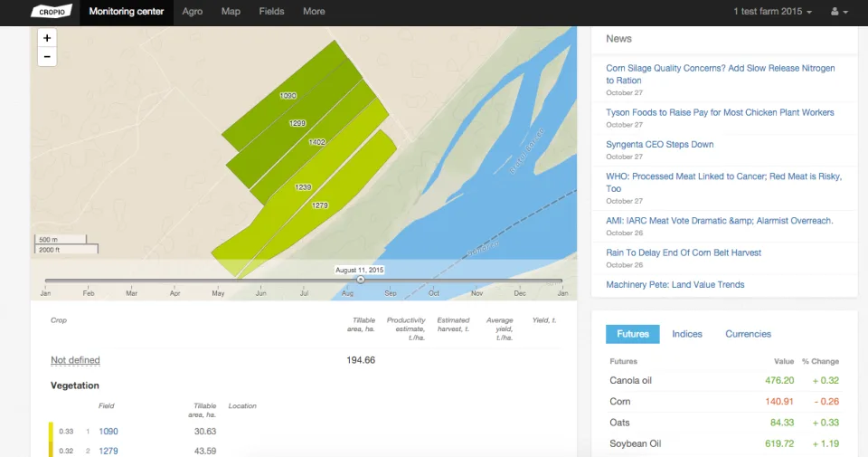Zoom out of the map
This screenshot has width=868, height=457.
tap(47, 56)
